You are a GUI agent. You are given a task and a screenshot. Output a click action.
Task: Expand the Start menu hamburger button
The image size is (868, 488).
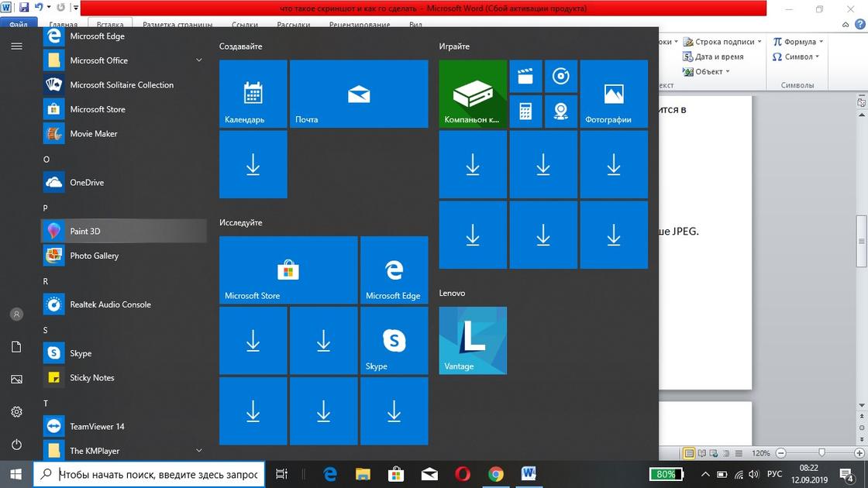coord(16,46)
